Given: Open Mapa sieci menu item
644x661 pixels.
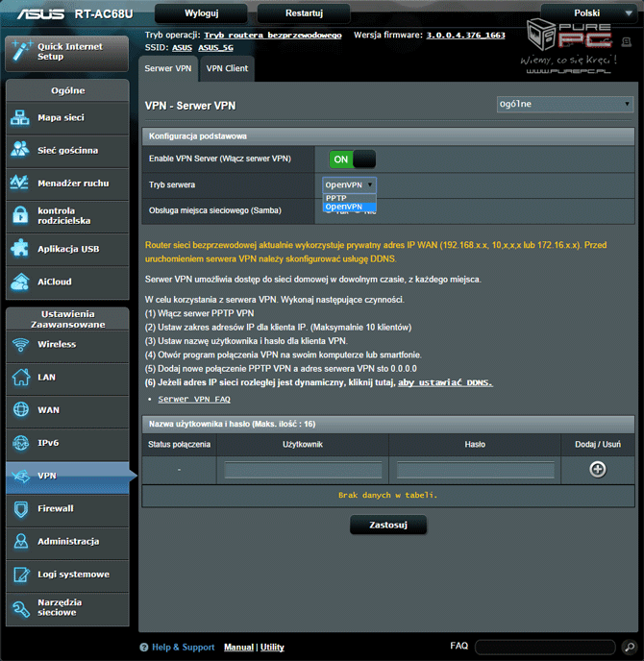Looking at the screenshot, I should 67,117.
